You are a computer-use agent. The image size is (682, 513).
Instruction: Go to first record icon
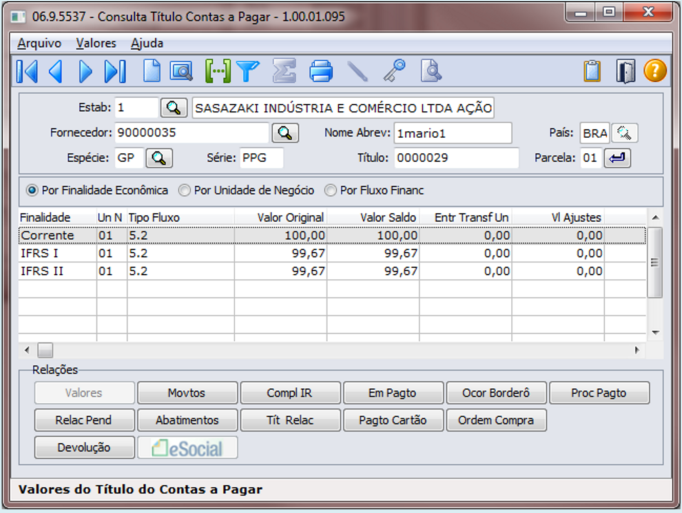coord(27,71)
